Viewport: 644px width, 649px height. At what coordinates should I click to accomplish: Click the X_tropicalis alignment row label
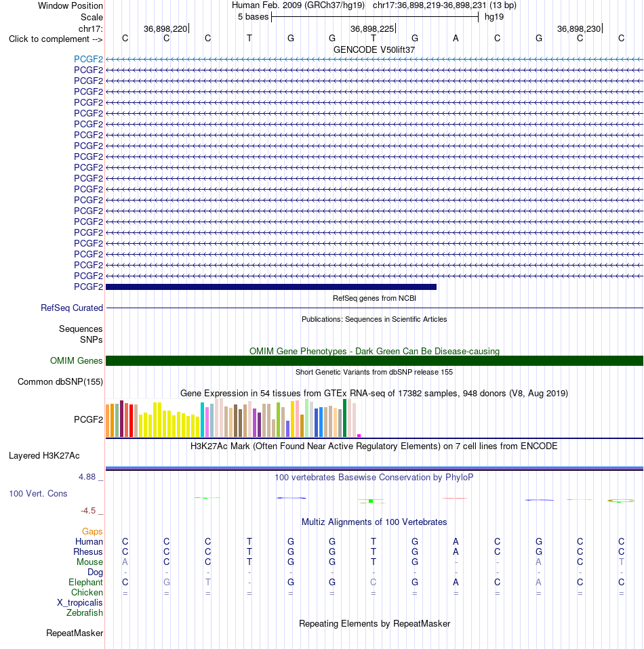pyautogui.click(x=80, y=603)
